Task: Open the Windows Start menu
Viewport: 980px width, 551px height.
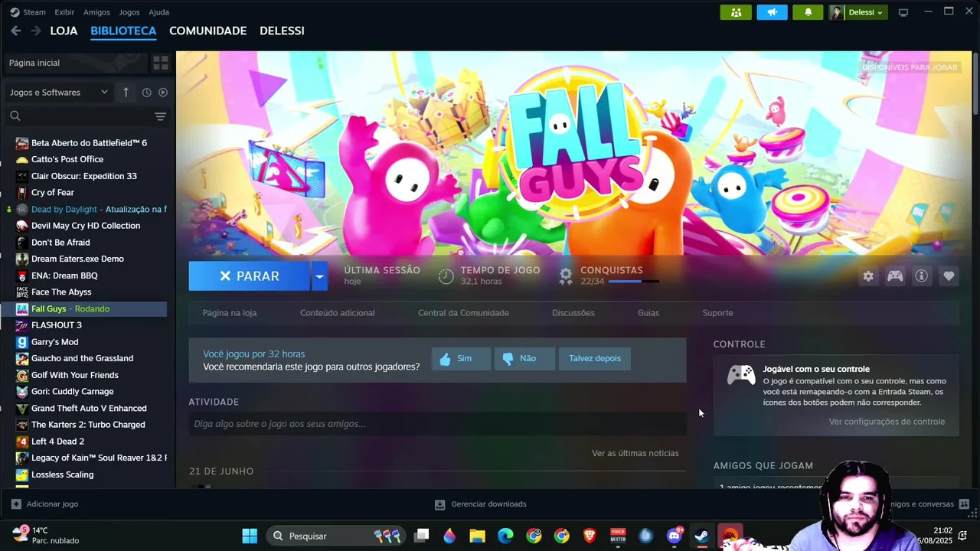Action: coord(250,536)
